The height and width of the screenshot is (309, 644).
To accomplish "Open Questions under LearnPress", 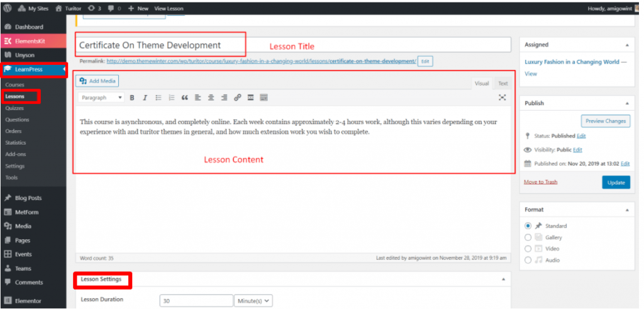I will (17, 120).
